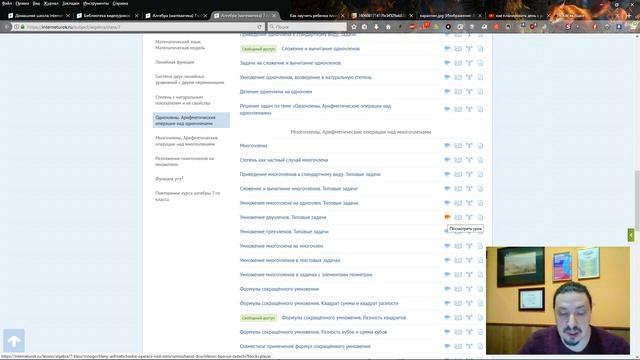The height and width of the screenshot is (360, 640).
Task: Open sidebar topic «Математический язык. Математическая модель»
Action: 180,45
